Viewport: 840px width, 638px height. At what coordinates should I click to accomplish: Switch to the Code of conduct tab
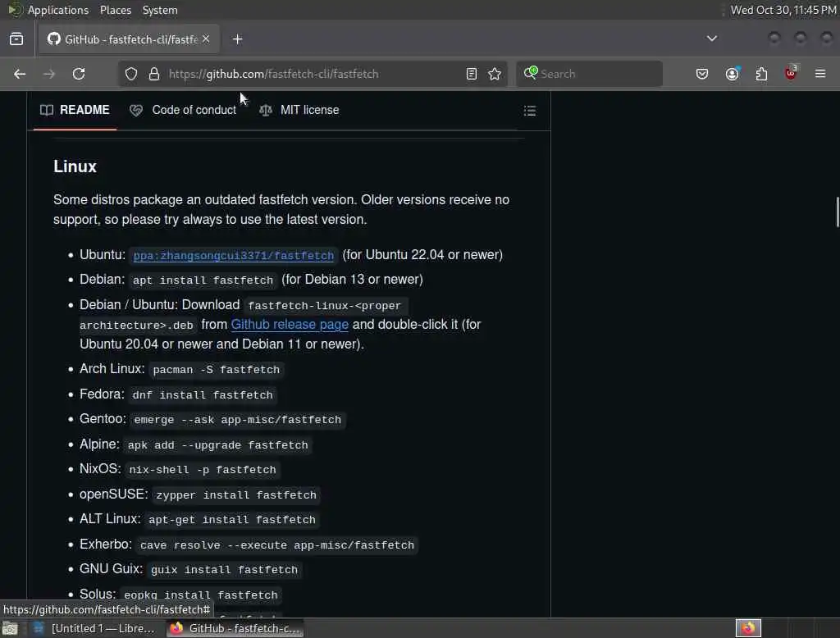click(183, 111)
